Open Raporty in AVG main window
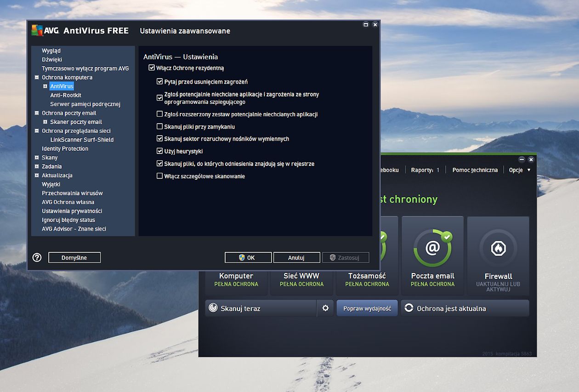579x392 pixels. coord(425,170)
